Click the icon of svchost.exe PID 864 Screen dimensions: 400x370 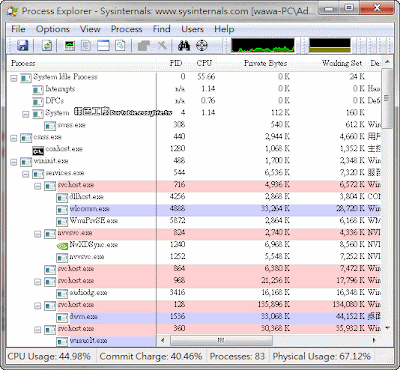click(50, 270)
